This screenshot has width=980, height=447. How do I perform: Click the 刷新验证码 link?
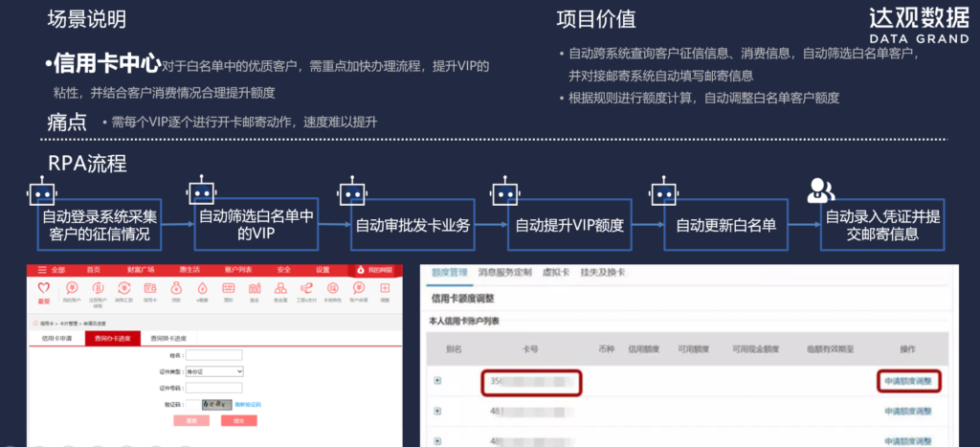click(247, 405)
